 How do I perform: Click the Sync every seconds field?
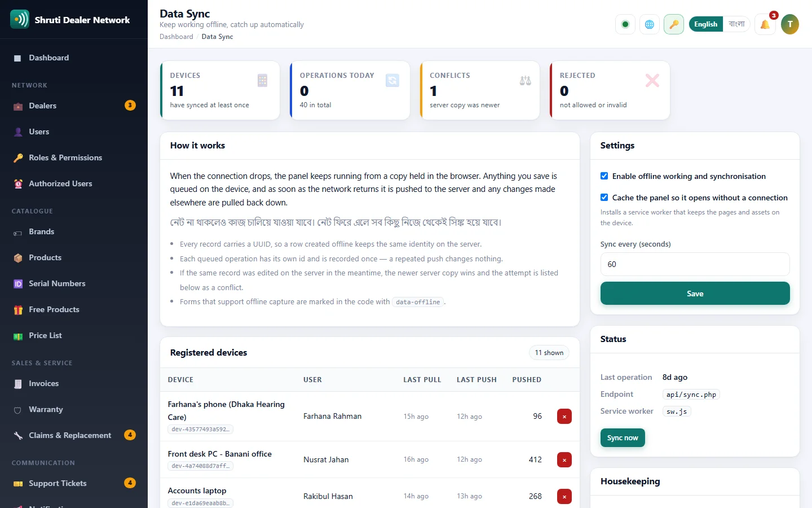695,264
